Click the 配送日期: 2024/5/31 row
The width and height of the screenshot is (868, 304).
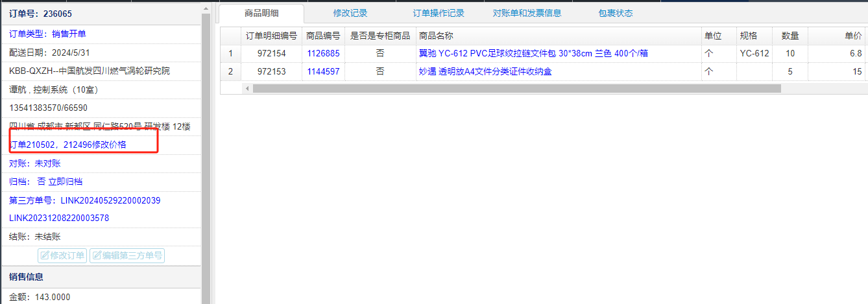pos(101,53)
